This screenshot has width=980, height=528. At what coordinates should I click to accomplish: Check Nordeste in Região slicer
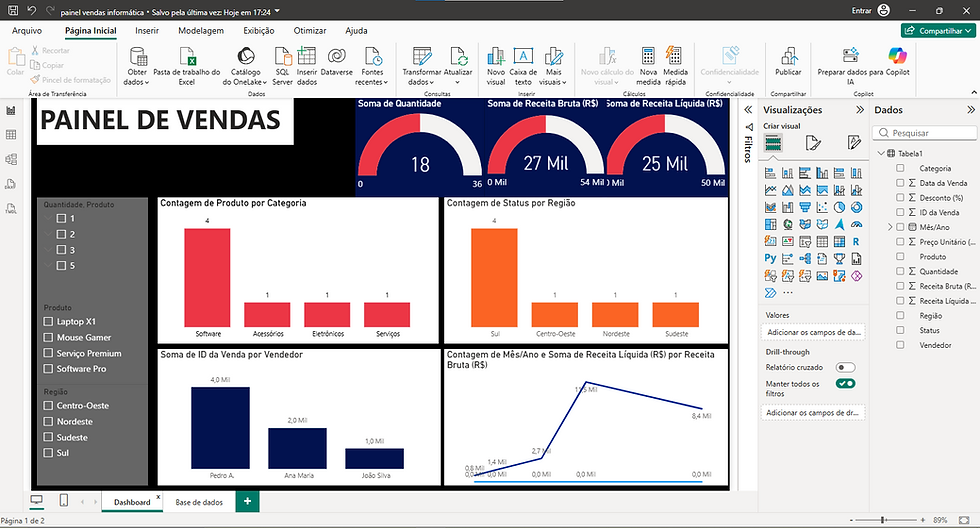48,422
